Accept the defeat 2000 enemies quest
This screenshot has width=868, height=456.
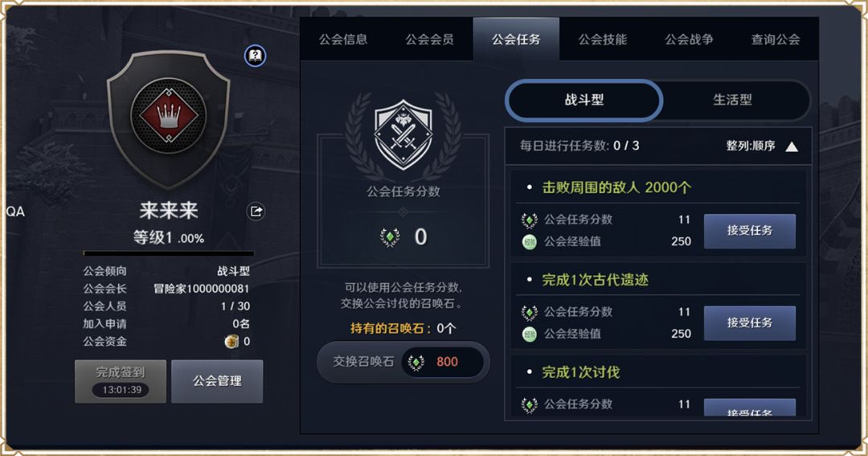pos(749,231)
